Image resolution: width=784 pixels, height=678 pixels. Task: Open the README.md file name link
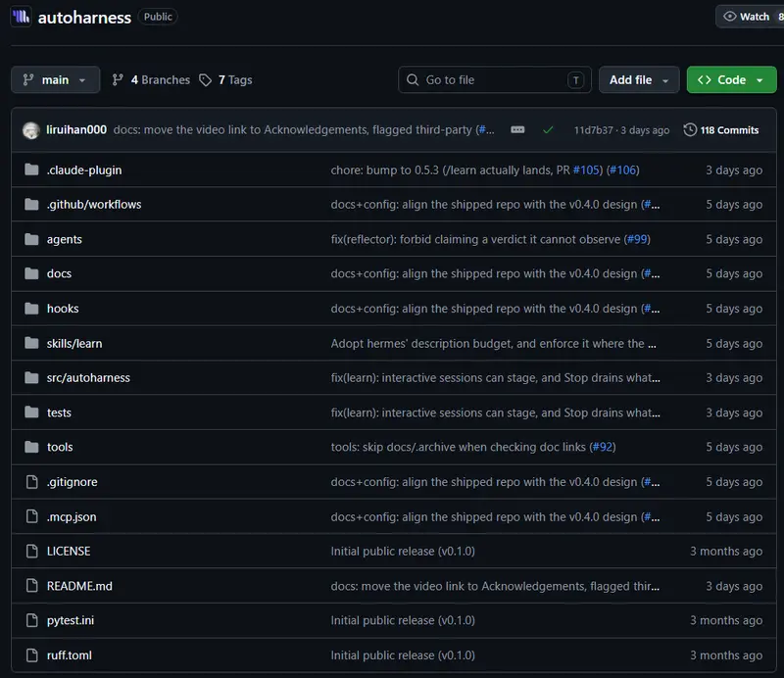pos(79,586)
